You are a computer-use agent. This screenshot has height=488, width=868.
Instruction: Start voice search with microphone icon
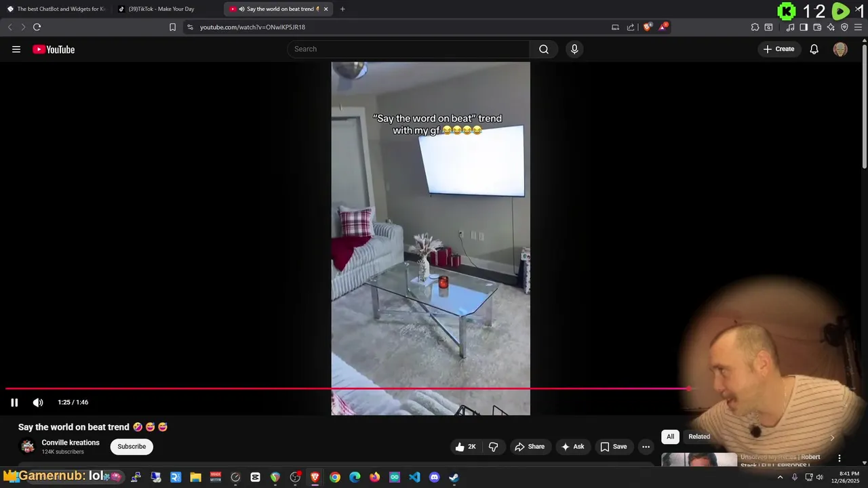click(574, 49)
